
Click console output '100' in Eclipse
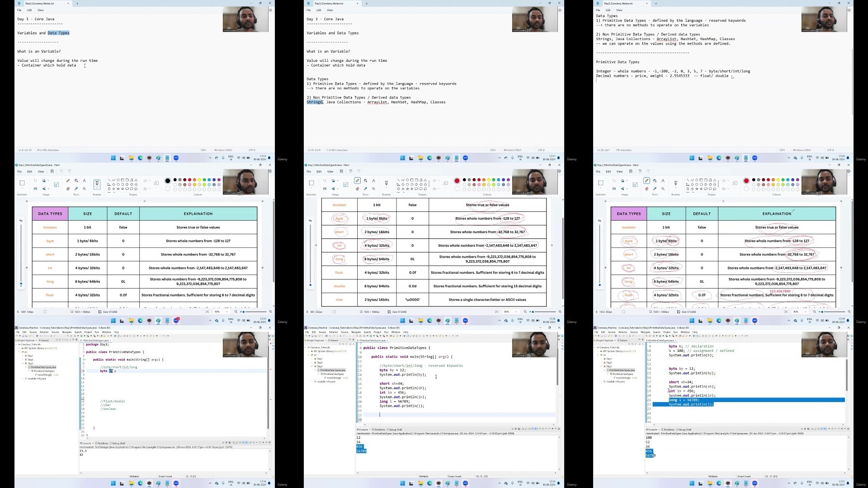pos(649,438)
